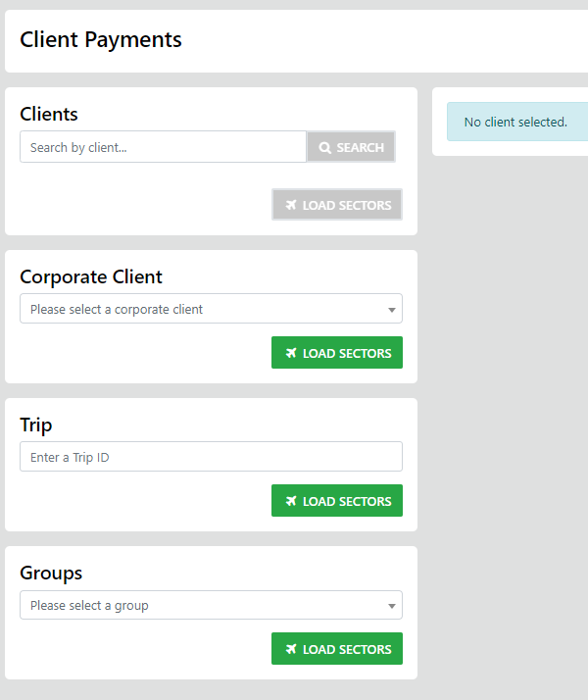
Task: Click the magnifier icon in the Search button
Action: click(x=325, y=148)
